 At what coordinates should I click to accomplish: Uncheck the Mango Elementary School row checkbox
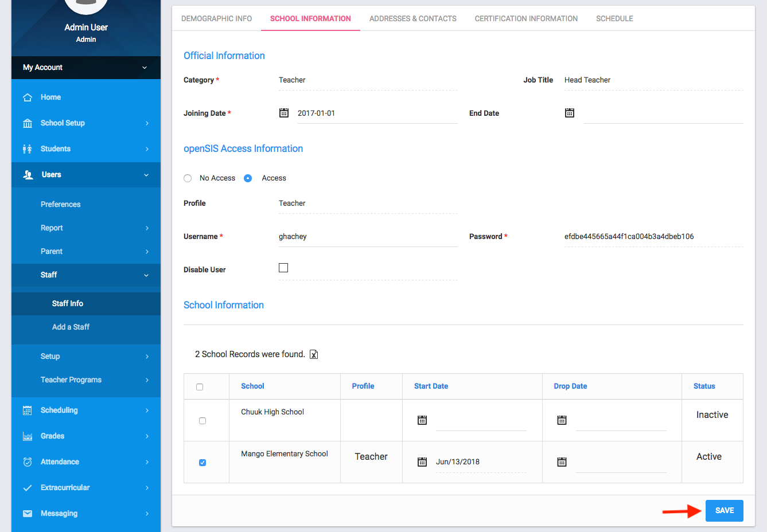pyautogui.click(x=203, y=463)
